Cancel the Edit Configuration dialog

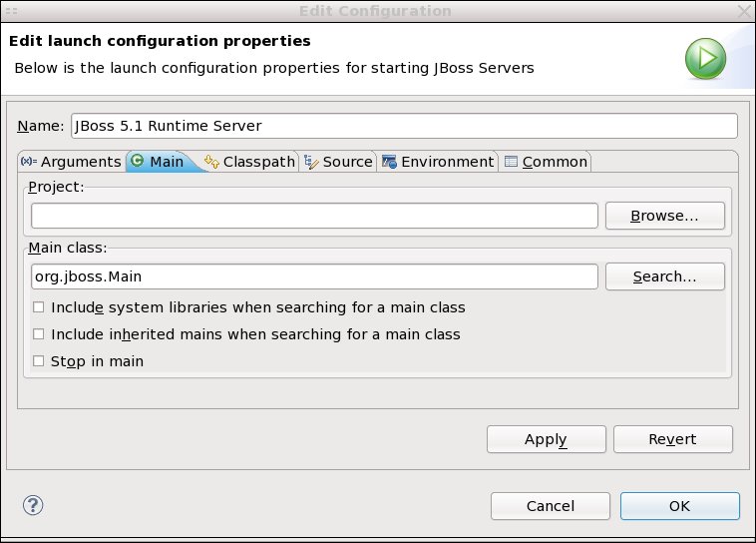pos(551,506)
